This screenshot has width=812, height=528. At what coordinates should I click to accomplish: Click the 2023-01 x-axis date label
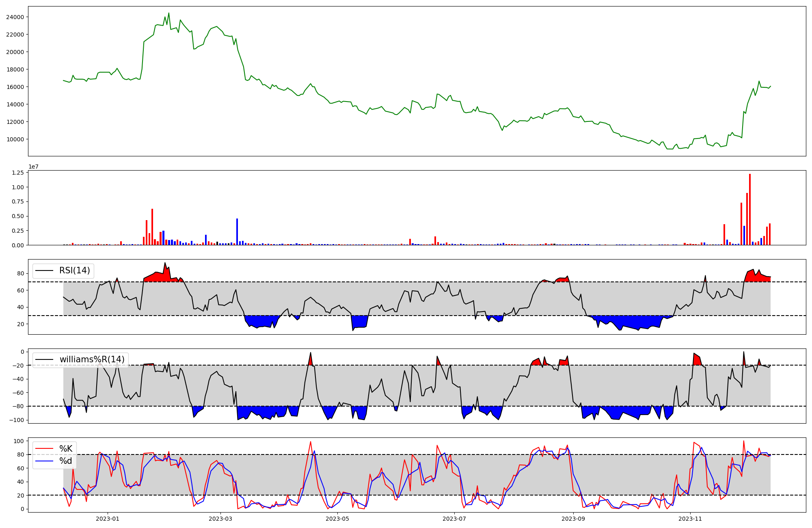108,519
